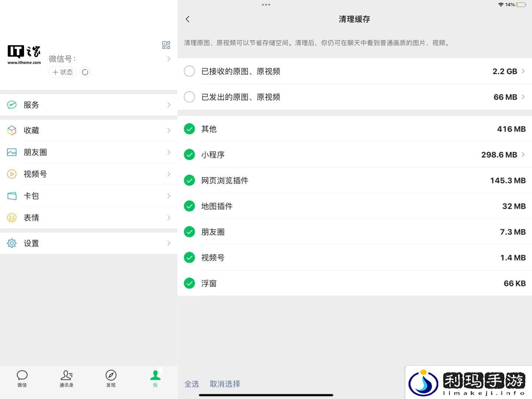
Task: Open 视频号 channels play icon
Action: point(12,174)
